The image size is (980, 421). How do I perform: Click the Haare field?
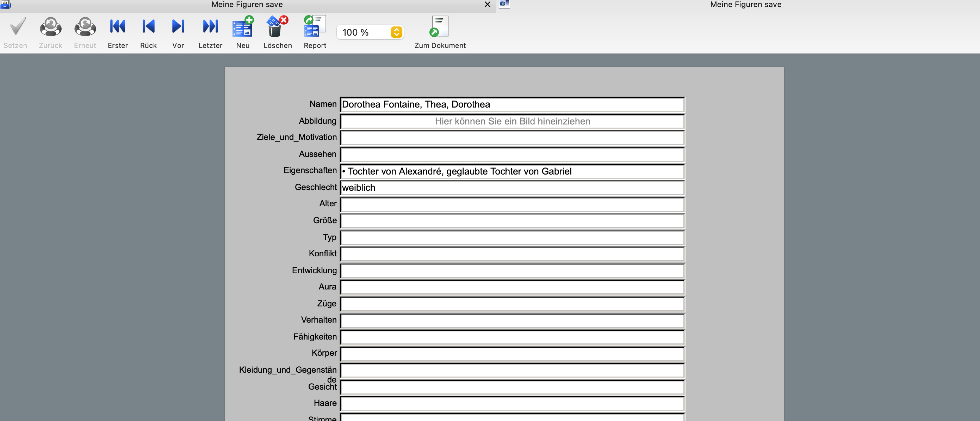[x=512, y=403]
